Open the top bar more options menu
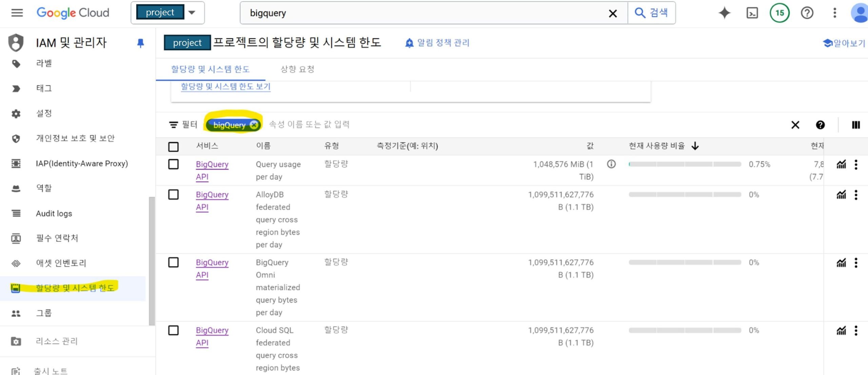 click(x=834, y=13)
